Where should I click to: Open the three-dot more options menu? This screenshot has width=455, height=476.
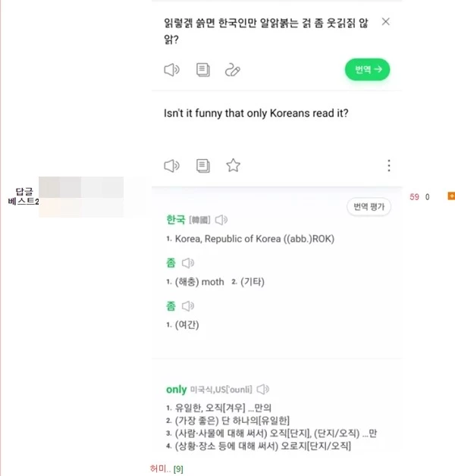[x=389, y=165]
